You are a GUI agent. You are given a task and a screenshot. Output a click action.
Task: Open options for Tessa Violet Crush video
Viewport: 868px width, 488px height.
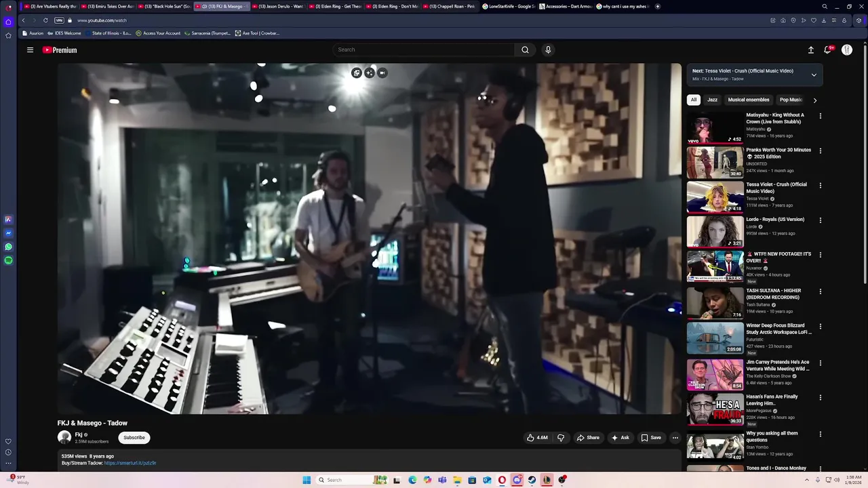click(x=820, y=185)
